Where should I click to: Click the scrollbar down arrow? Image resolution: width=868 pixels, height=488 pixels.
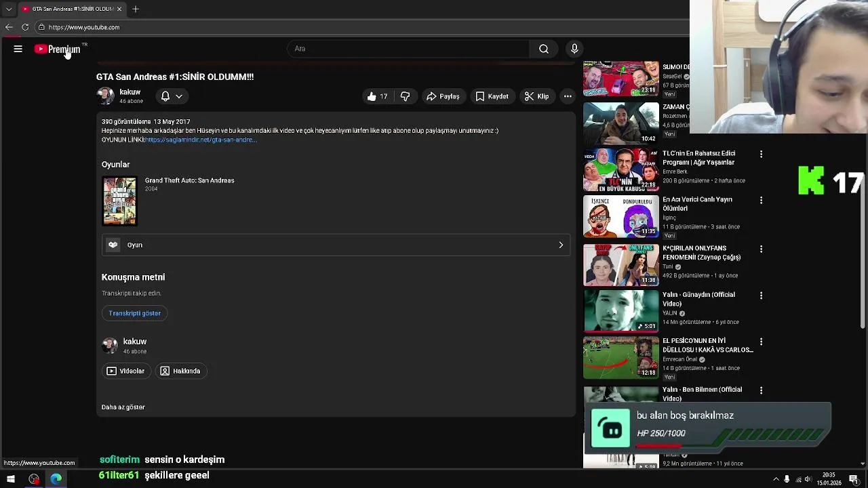pos(863,464)
